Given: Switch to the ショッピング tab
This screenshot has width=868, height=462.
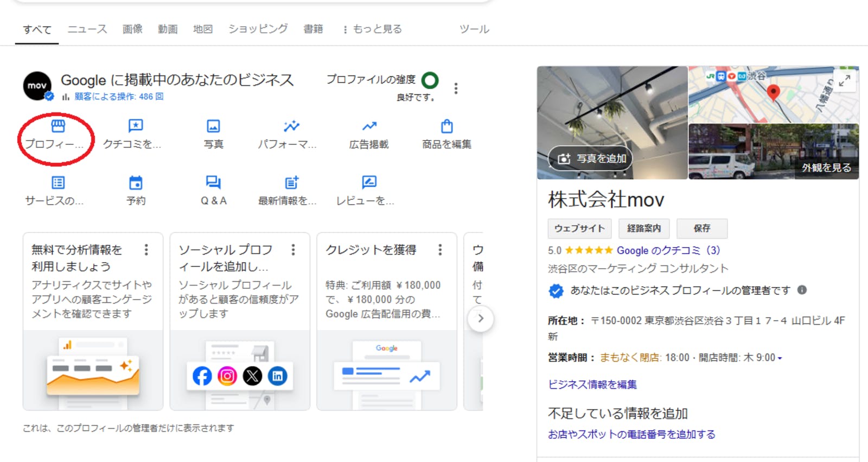Looking at the screenshot, I should pyautogui.click(x=258, y=29).
